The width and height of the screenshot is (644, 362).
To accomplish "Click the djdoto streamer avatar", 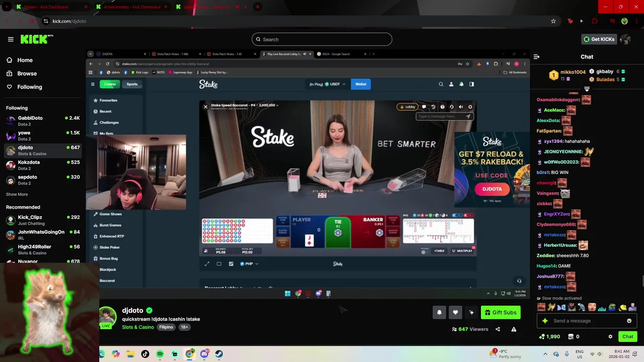I will [108, 317].
